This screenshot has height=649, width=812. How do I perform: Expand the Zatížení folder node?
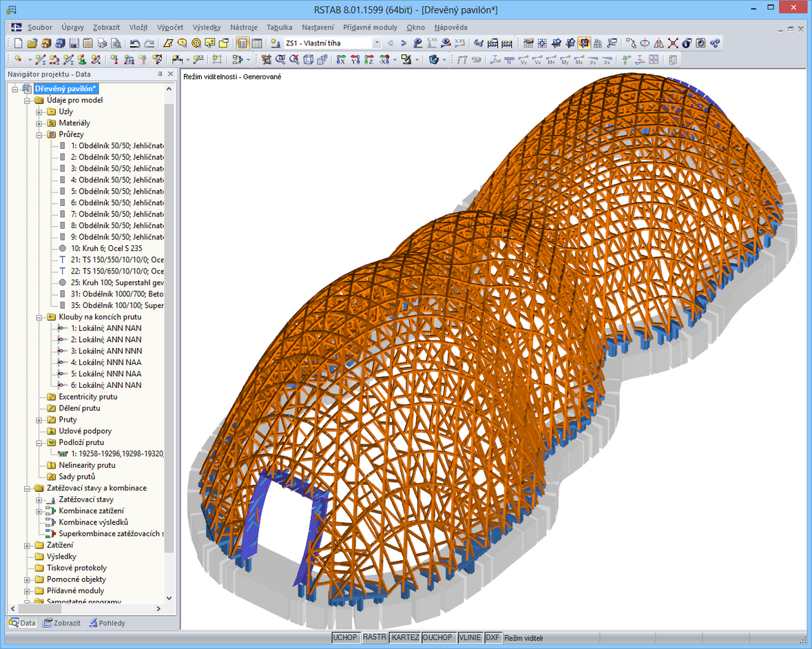(x=27, y=546)
